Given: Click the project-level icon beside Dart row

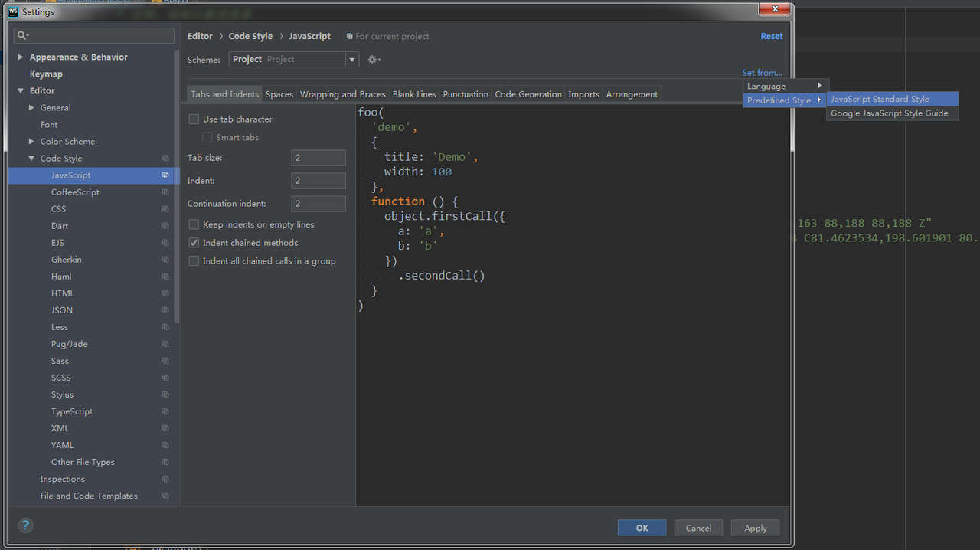Looking at the screenshot, I should coord(165,226).
